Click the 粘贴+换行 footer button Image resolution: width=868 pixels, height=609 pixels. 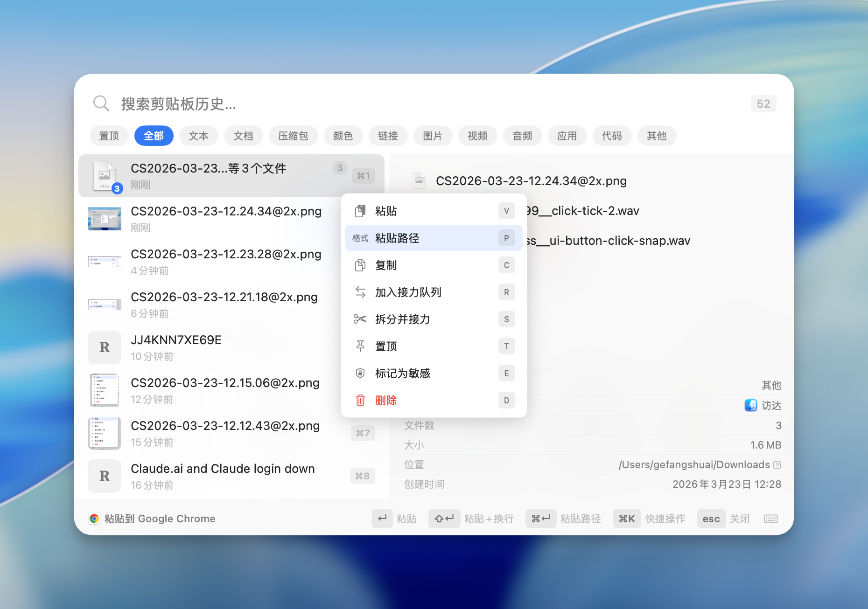point(471,519)
